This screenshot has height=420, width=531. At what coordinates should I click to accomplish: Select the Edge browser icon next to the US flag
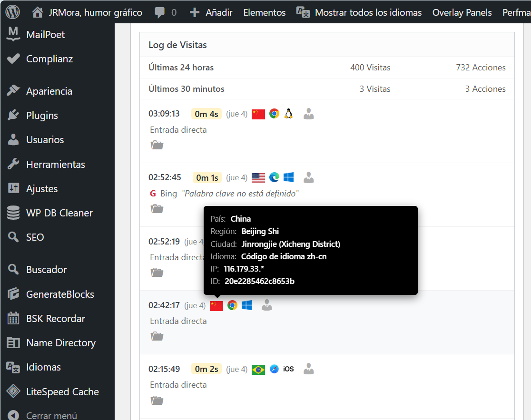coord(274,177)
